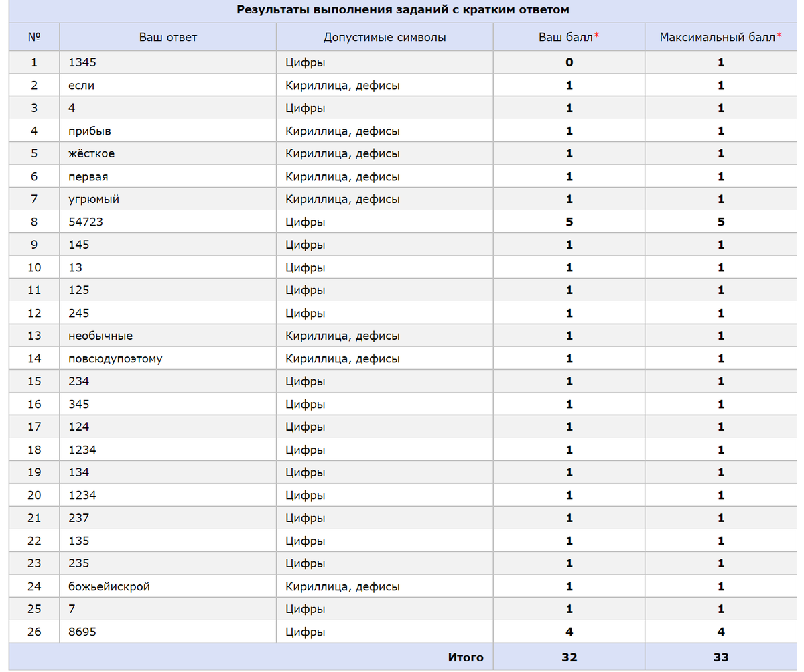Click the 'Ваш ответ' column header

tap(168, 37)
